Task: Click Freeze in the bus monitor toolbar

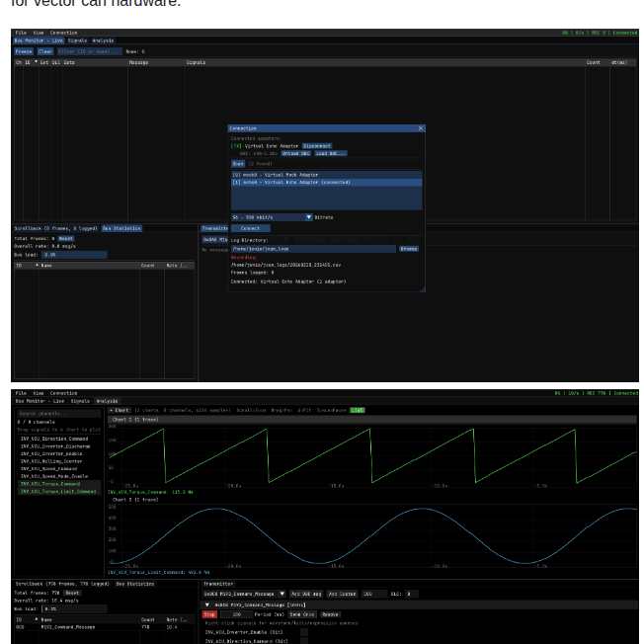Action: [x=24, y=50]
